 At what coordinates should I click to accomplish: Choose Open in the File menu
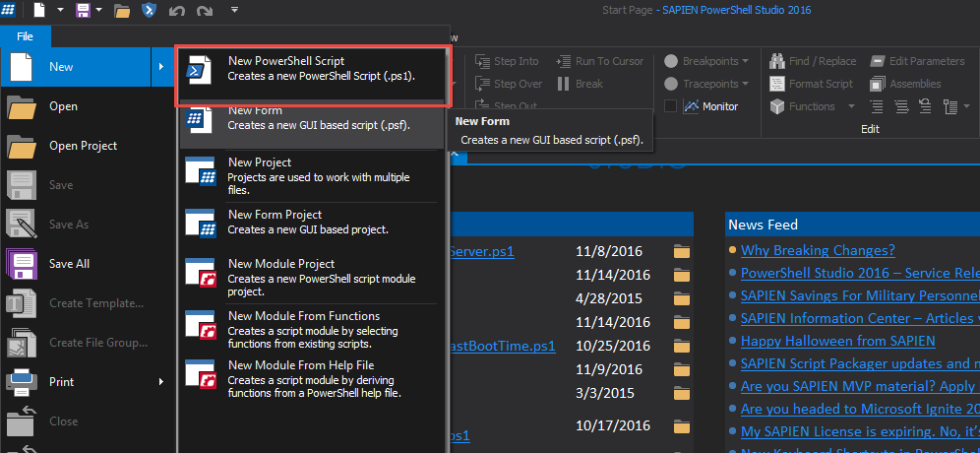87,106
